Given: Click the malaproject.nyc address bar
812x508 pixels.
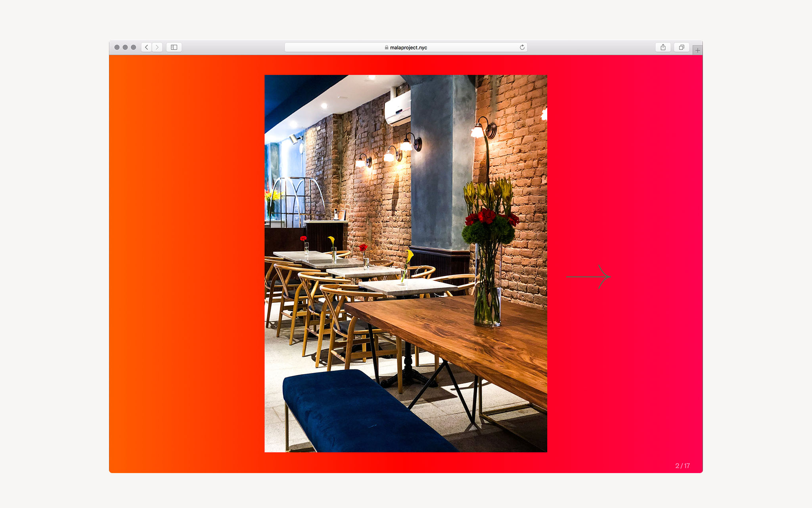Looking at the screenshot, I should 406,47.
